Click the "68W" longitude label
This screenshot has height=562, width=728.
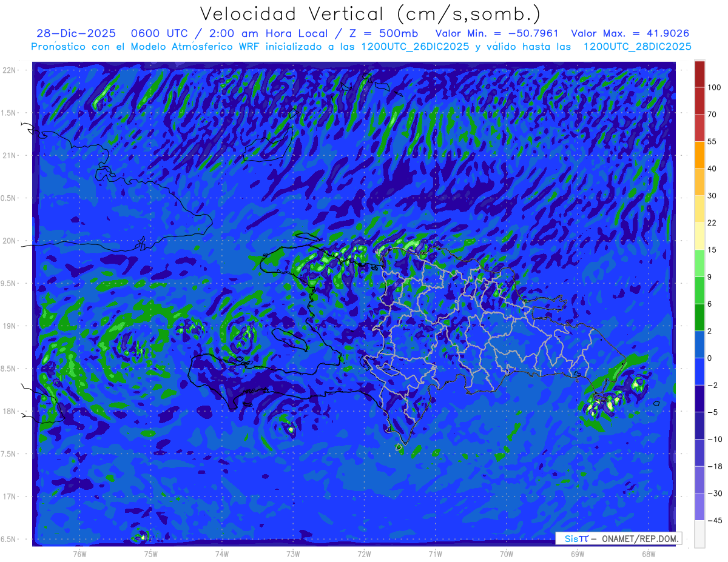(x=649, y=554)
